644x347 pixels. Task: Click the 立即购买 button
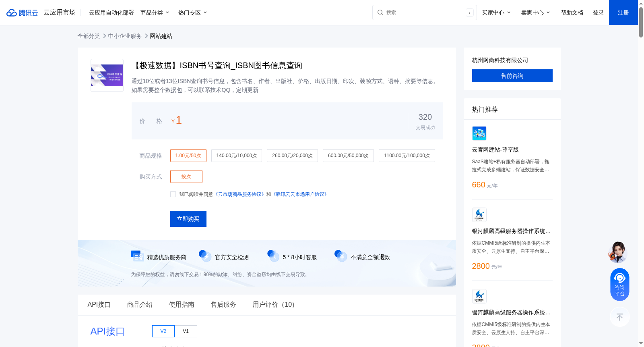(188, 219)
